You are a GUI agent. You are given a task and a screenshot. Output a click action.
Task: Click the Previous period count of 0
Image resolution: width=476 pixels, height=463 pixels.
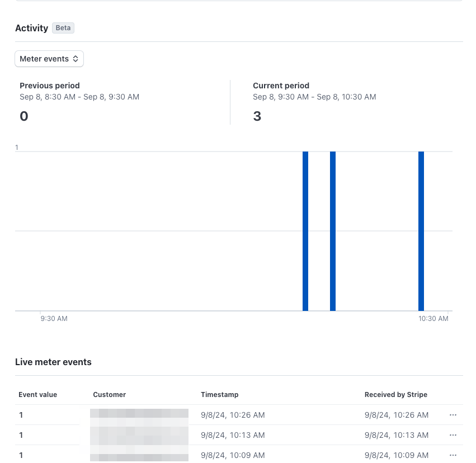pyautogui.click(x=24, y=116)
